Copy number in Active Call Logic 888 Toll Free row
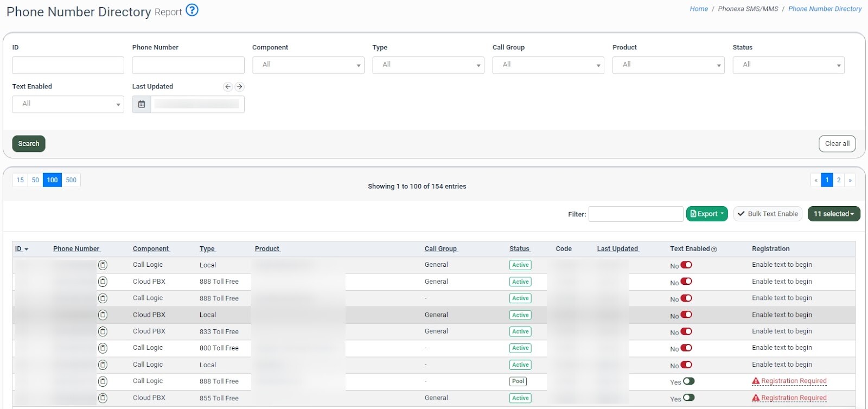 (103, 298)
